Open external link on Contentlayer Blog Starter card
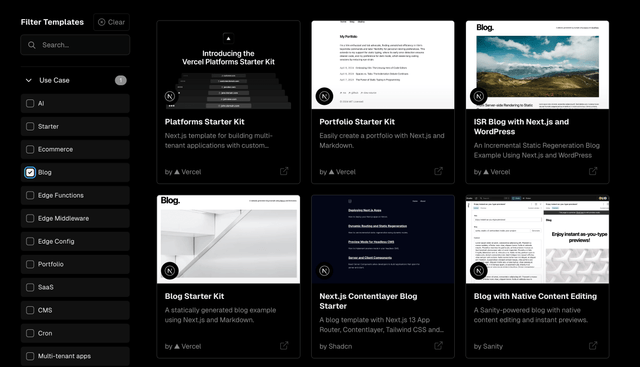This screenshot has height=367, width=640. (438, 346)
